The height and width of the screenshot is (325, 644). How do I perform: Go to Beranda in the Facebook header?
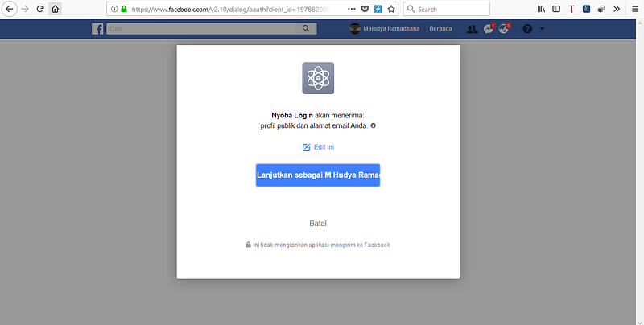click(440, 29)
